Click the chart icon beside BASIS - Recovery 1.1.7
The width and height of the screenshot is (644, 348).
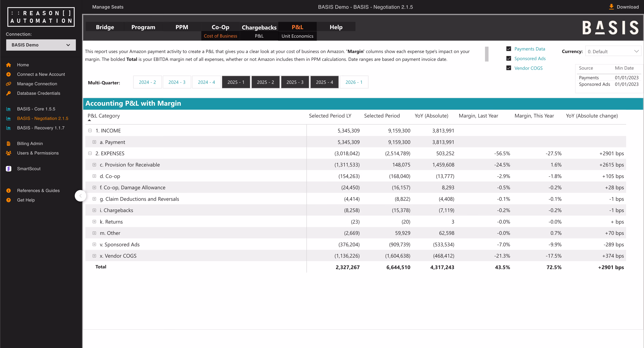tap(9, 128)
